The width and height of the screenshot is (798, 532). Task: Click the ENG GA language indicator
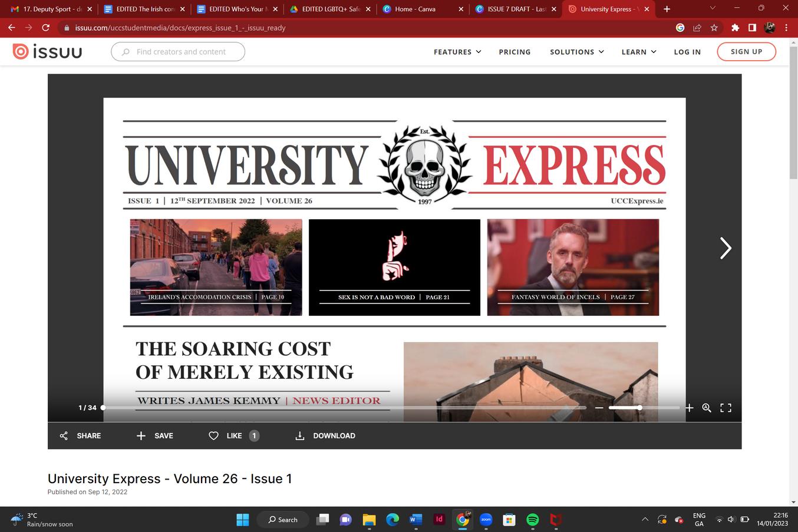pos(699,519)
